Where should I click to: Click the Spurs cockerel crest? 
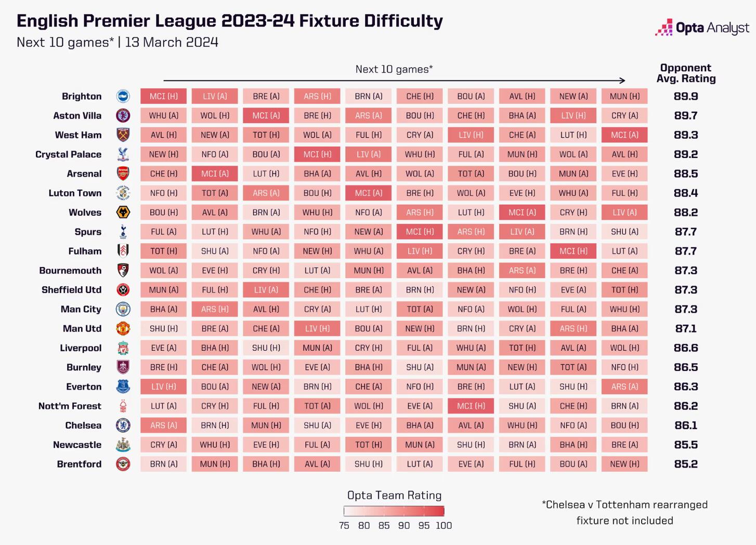click(x=123, y=232)
